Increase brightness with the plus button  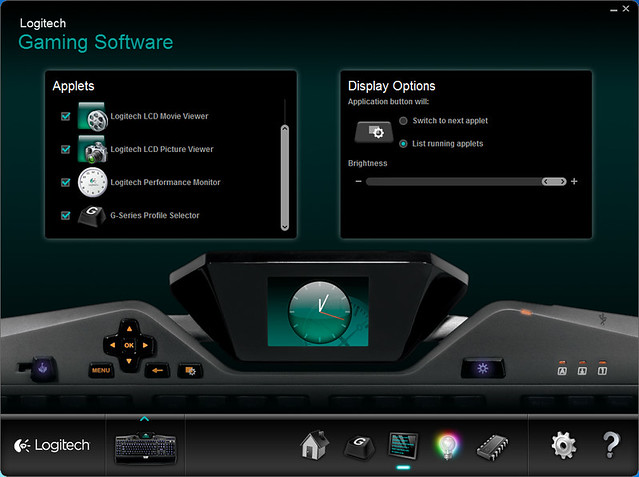574,182
